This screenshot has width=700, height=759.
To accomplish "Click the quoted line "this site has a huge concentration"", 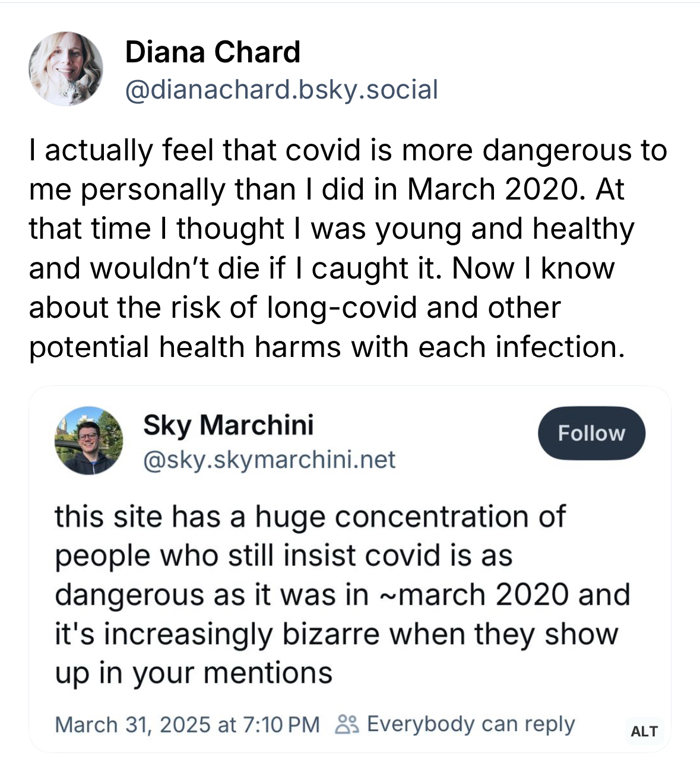I will [x=310, y=516].
